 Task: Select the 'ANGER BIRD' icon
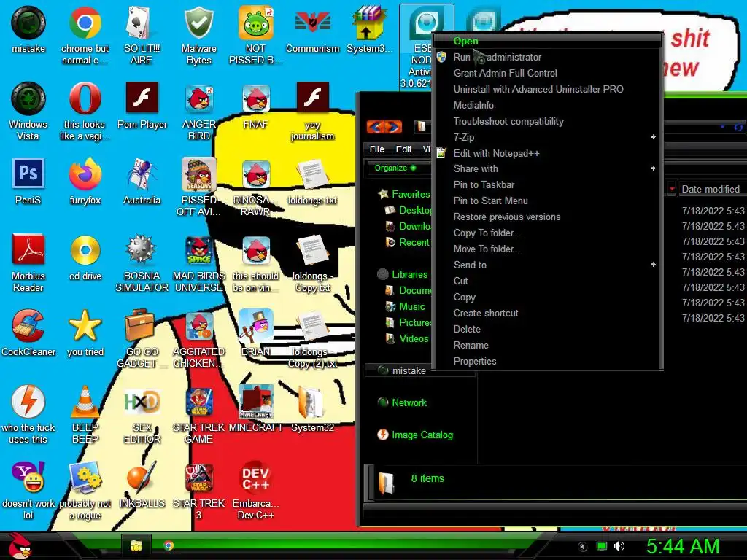pyautogui.click(x=198, y=111)
